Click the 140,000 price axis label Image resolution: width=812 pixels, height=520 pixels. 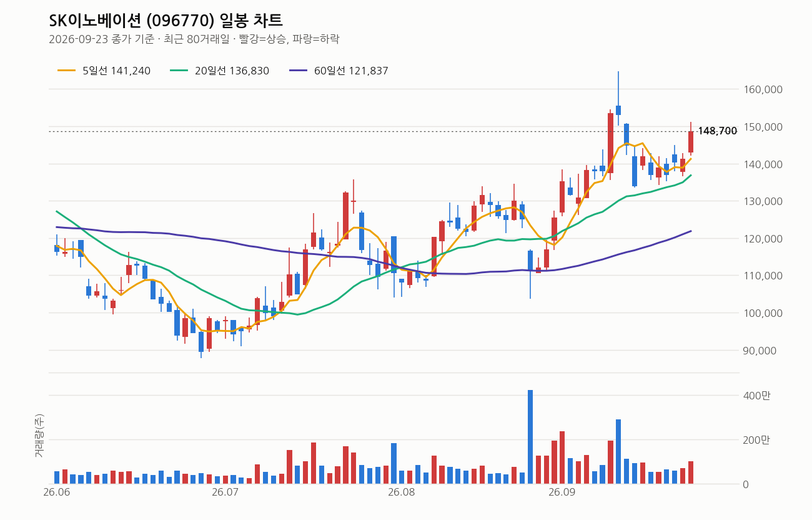pos(763,164)
